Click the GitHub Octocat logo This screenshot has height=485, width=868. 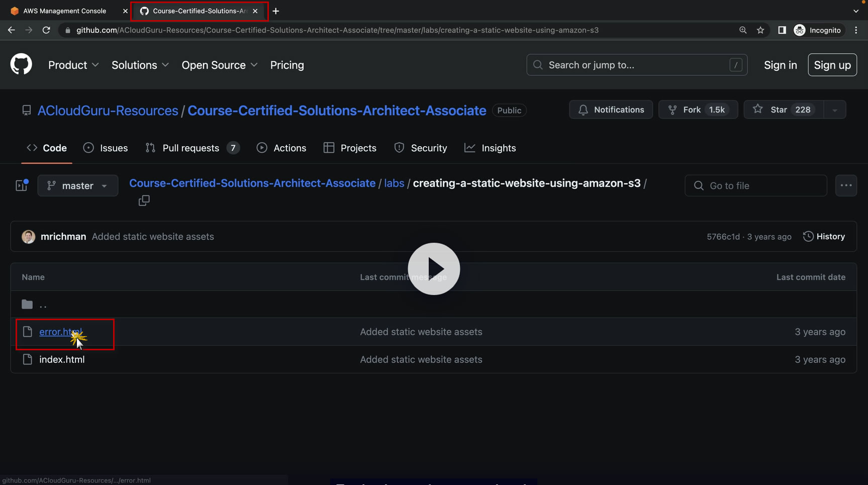[x=21, y=65]
